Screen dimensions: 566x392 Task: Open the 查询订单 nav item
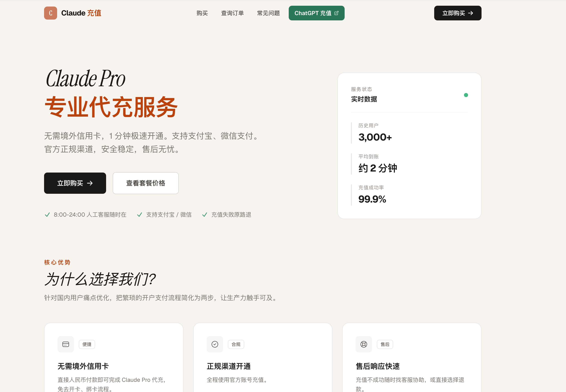[x=232, y=13]
